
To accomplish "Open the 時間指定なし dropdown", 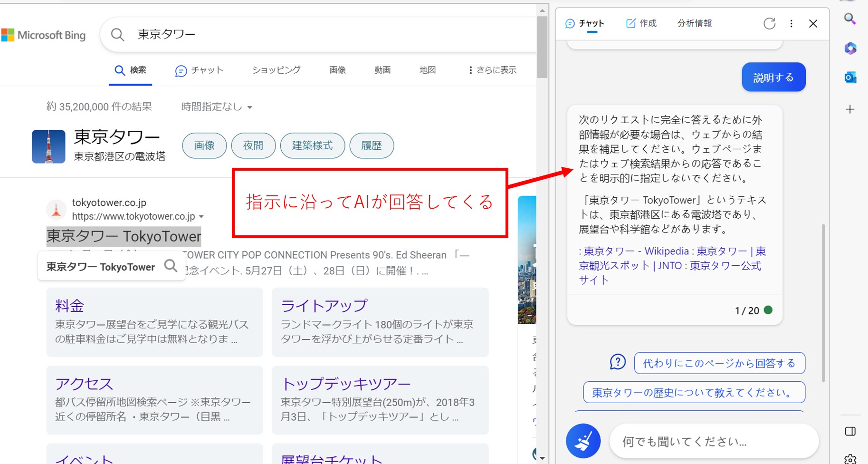I will [x=217, y=107].
